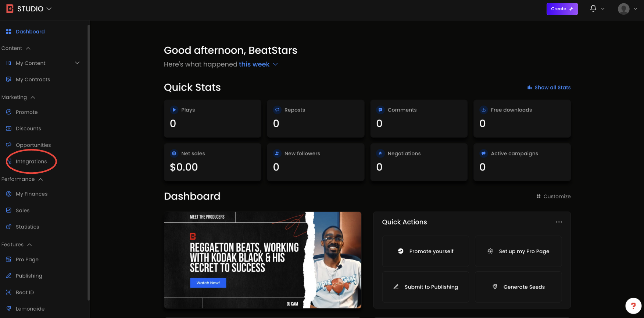Screen dimensions: 644x318
Task: Collapse the Content sidebar section
Action: tap(28, 48)
